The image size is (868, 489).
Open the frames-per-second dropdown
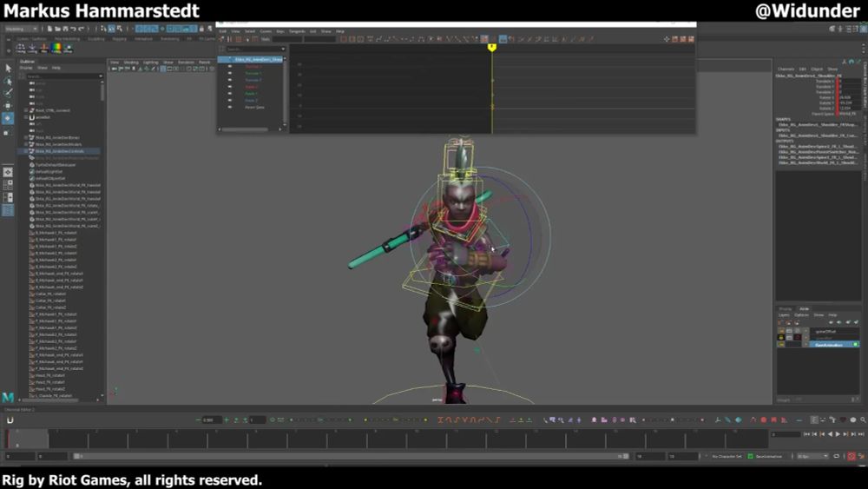812,456
